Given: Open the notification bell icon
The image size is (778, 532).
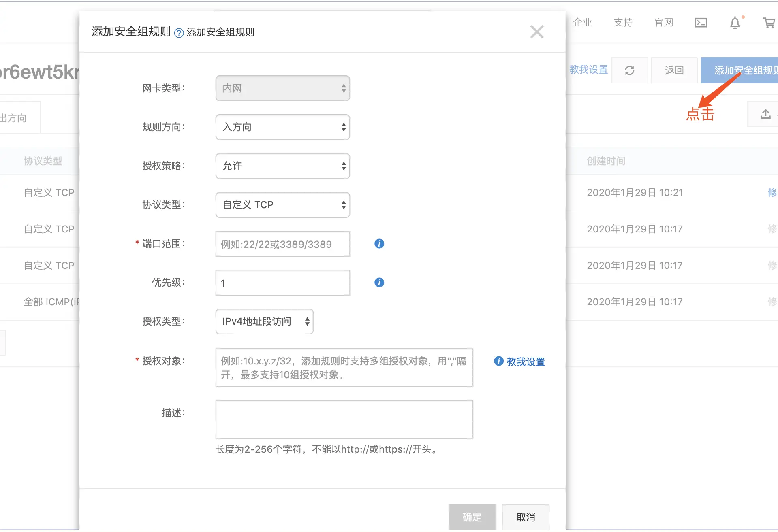Looking at the screenshot, I should pos(735,23).
